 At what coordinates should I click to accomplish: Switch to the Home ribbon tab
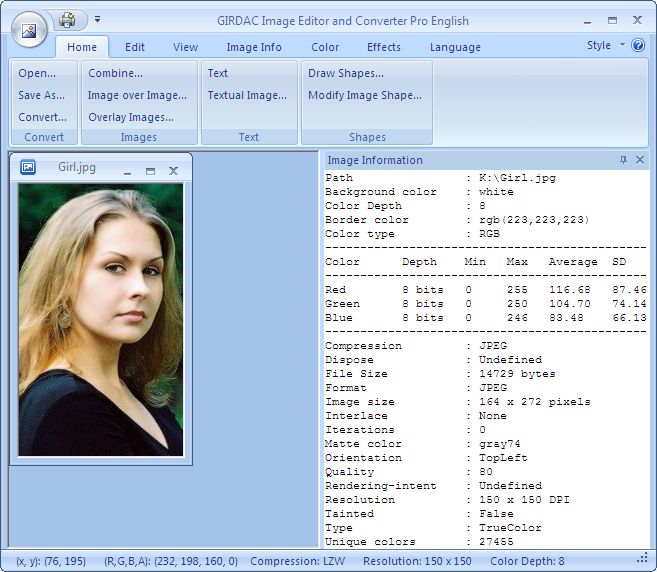coord(82,47)
